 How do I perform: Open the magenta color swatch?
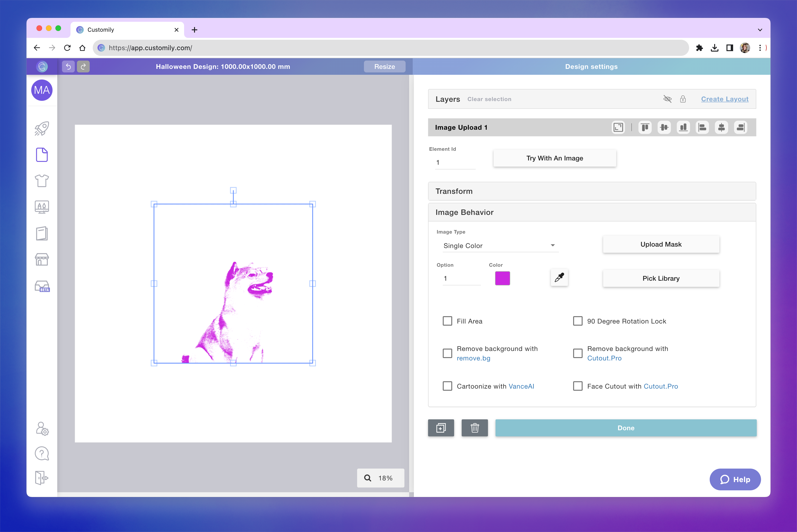point(502,278)
